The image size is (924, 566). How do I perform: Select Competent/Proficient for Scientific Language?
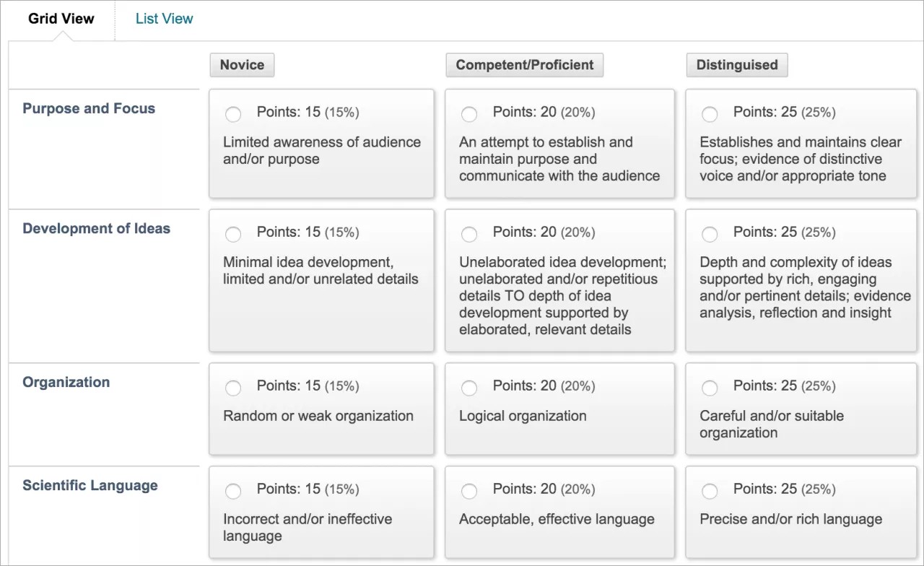point(469,491)
